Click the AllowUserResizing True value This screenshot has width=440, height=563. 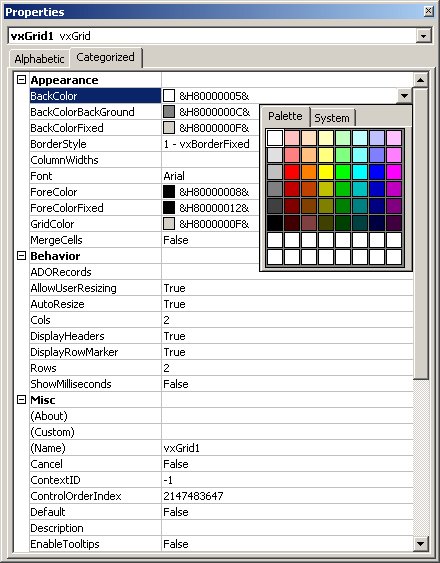[x=175, y=288]
